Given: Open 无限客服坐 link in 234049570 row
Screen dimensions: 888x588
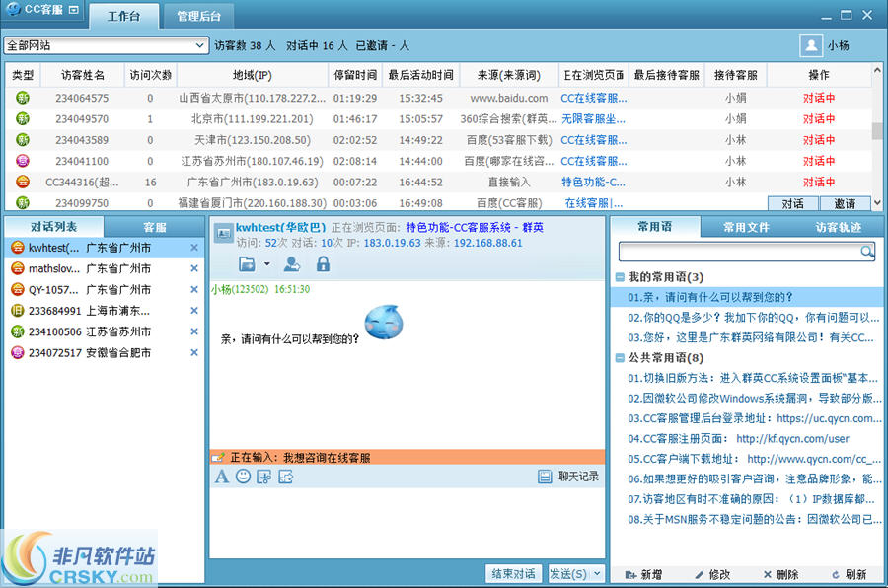Looking at the screenshot, I should [x=594, y=119].
